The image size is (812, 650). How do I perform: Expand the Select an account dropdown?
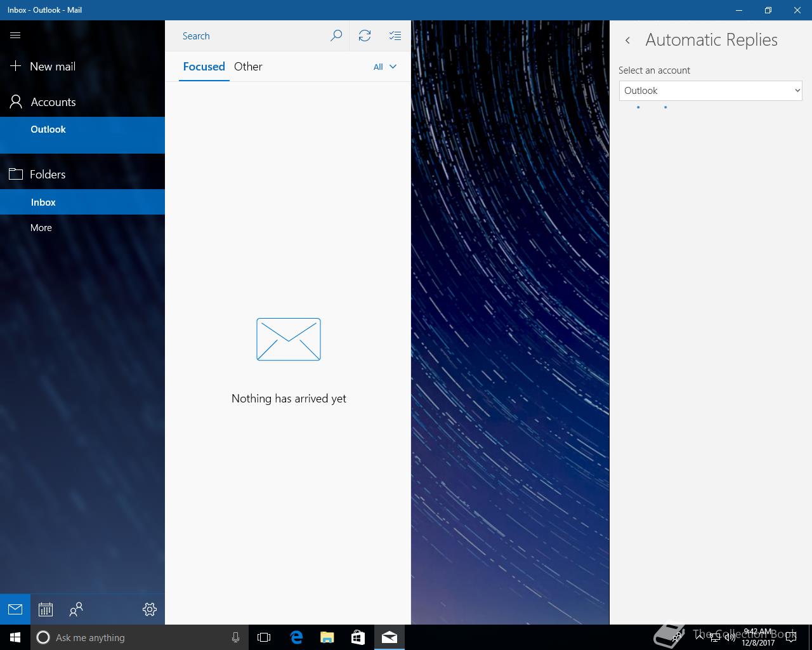[710, 91]
